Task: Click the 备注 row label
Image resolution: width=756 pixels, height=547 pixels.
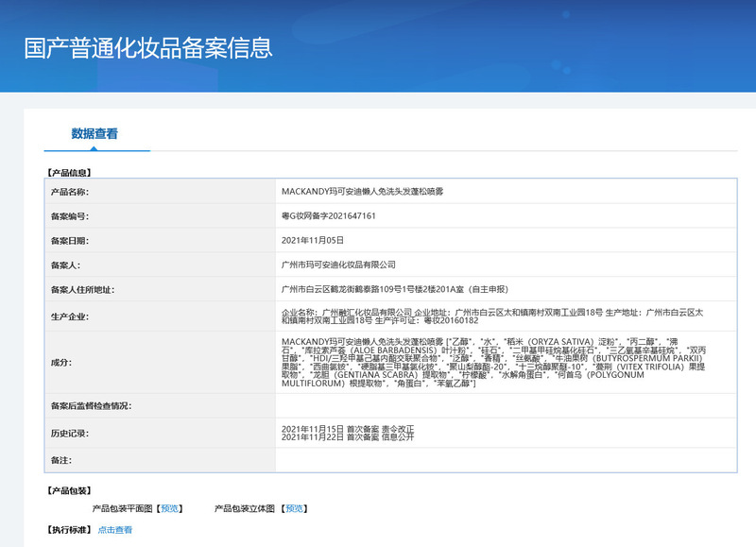Action: click(61, 460)
